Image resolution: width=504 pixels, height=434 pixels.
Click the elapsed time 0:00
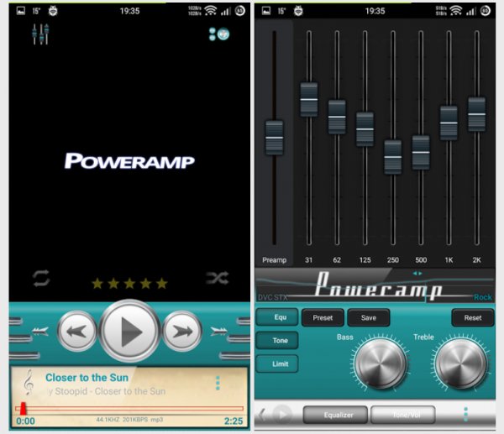click(x=25, y=421)
